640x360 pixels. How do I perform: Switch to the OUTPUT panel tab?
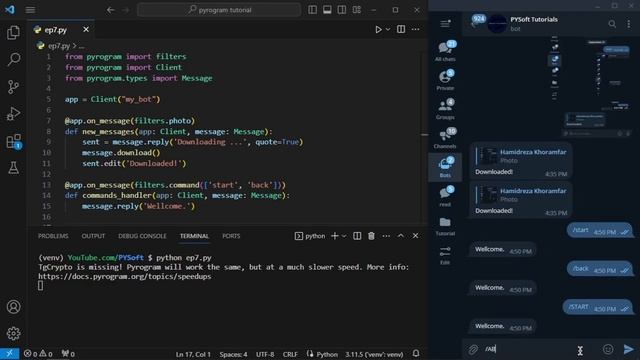[93, 236]
